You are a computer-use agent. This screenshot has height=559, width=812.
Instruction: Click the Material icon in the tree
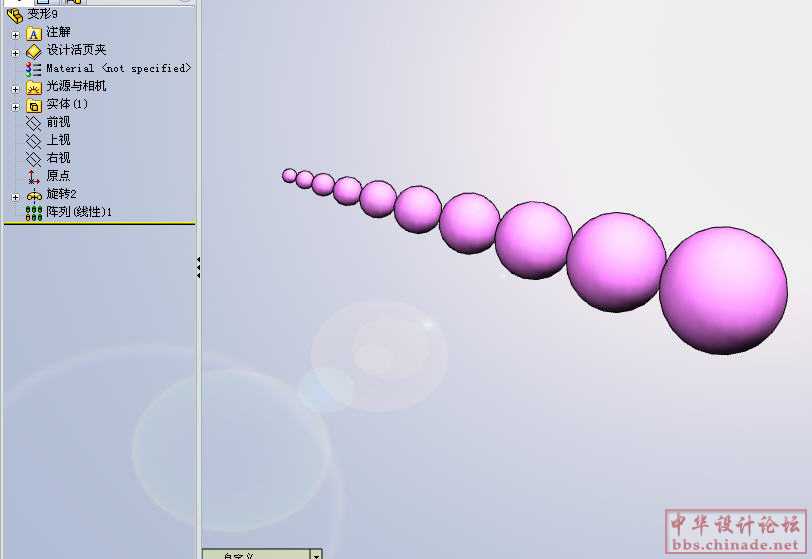pos(34,69)
